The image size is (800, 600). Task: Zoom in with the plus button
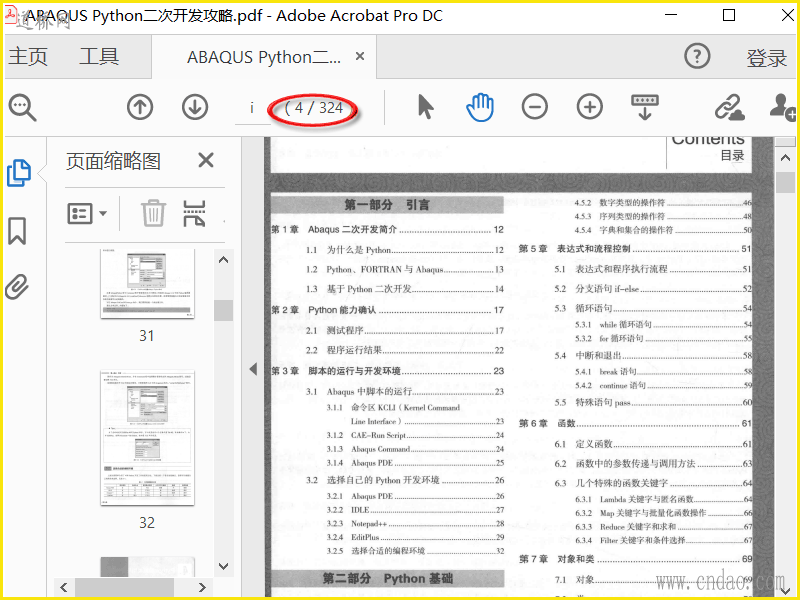590,107
